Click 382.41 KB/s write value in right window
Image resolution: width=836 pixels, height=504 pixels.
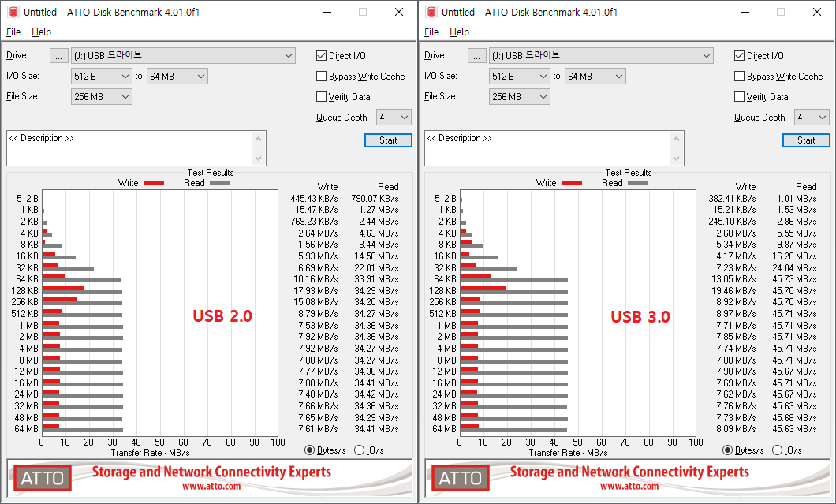[732, 199]
